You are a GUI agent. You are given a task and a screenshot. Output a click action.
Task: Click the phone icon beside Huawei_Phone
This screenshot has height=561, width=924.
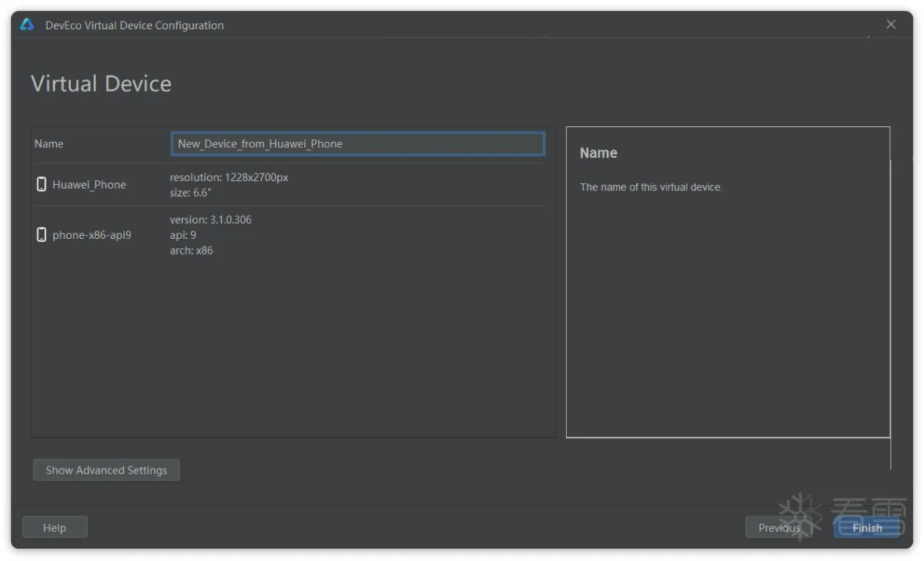[42, 185]
